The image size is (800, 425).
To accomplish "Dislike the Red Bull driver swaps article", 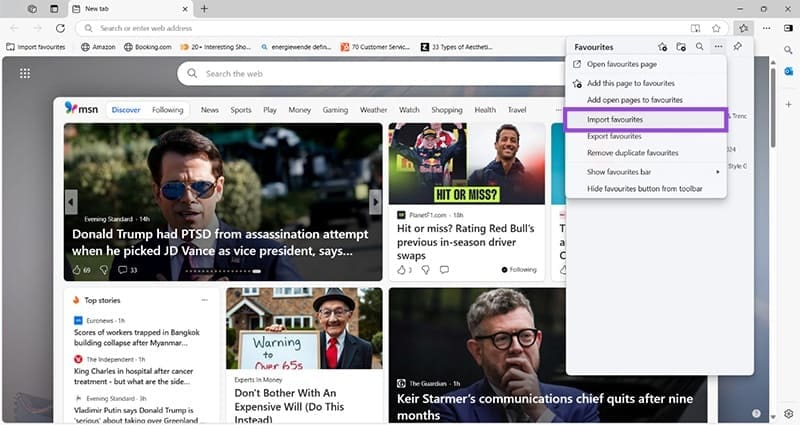I will tap(425, 270).
